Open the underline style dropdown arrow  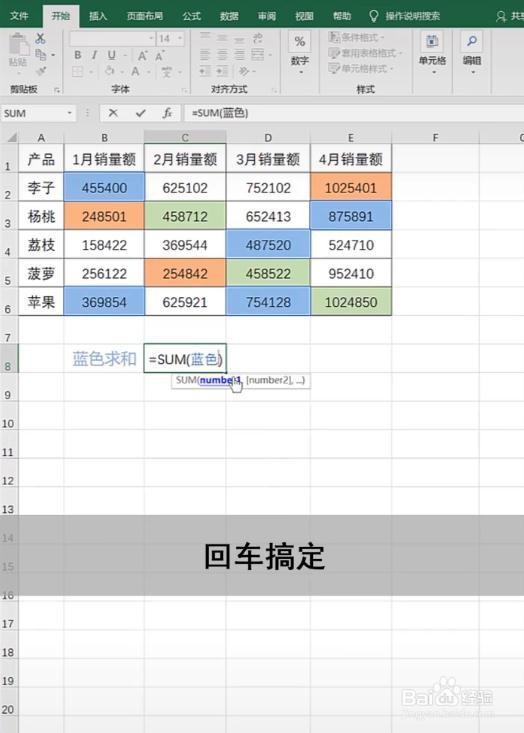pyautogui.click(x=125, y=56)
